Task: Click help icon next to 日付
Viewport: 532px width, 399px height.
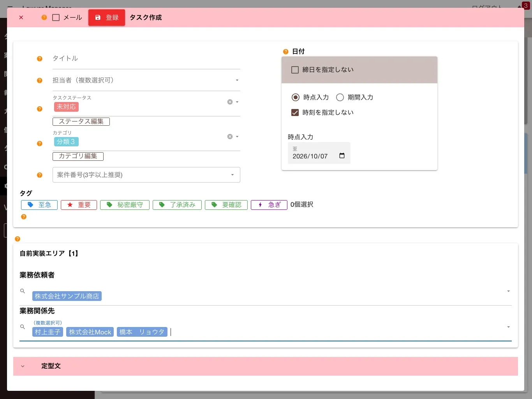Action: (x=285, y=52)
